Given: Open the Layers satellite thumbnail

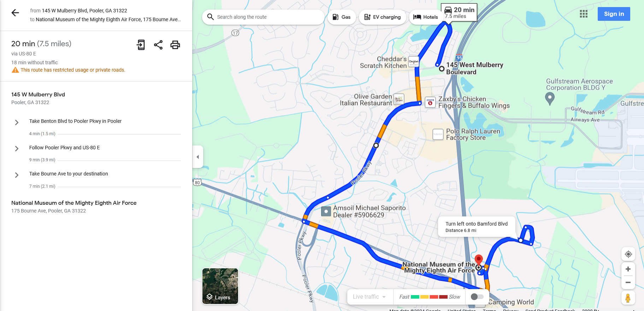Looking at the screenshot, I should coord(220,286).
